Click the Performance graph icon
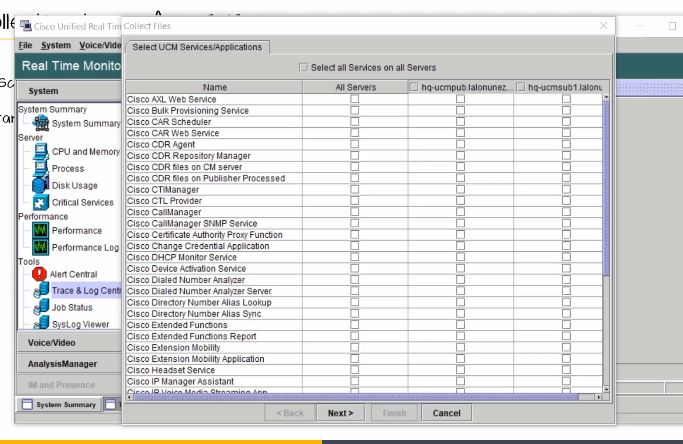The height and width of the screenshot is (444, 683). (41, 230)
